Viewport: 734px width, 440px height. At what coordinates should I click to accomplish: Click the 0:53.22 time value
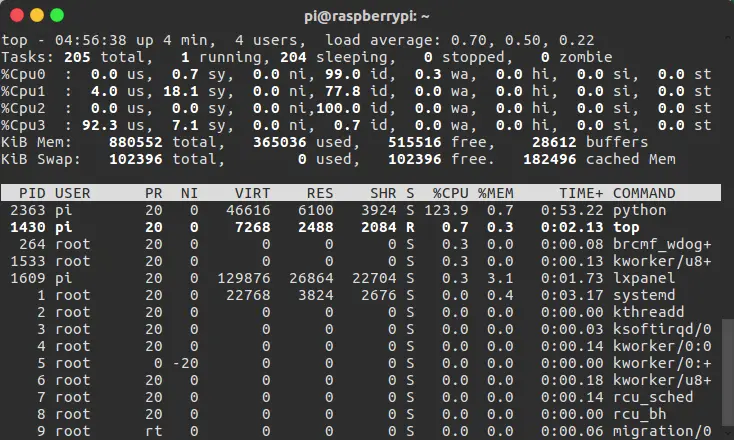[x=572, y=210]
